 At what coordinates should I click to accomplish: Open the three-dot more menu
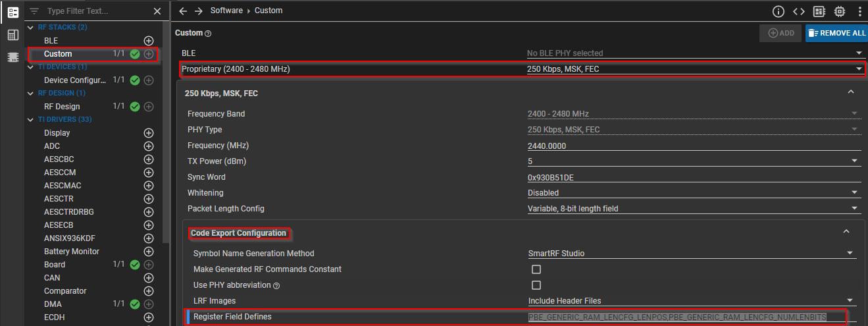click(859, 11)
